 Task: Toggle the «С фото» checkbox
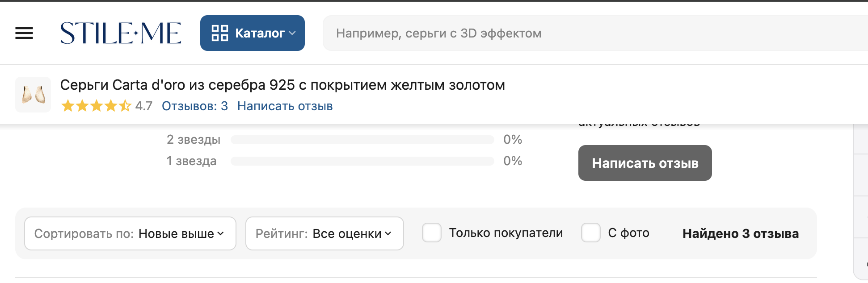pyautogui.click(x=590, y=233)
